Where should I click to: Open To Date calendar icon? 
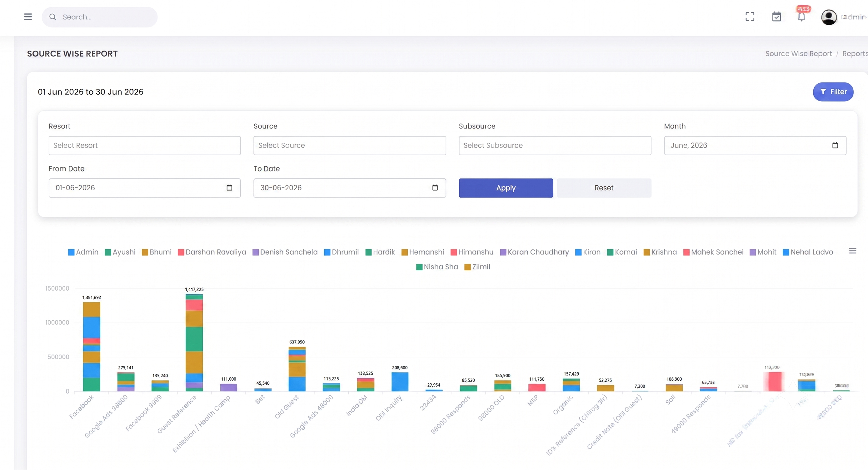(435, 188)
